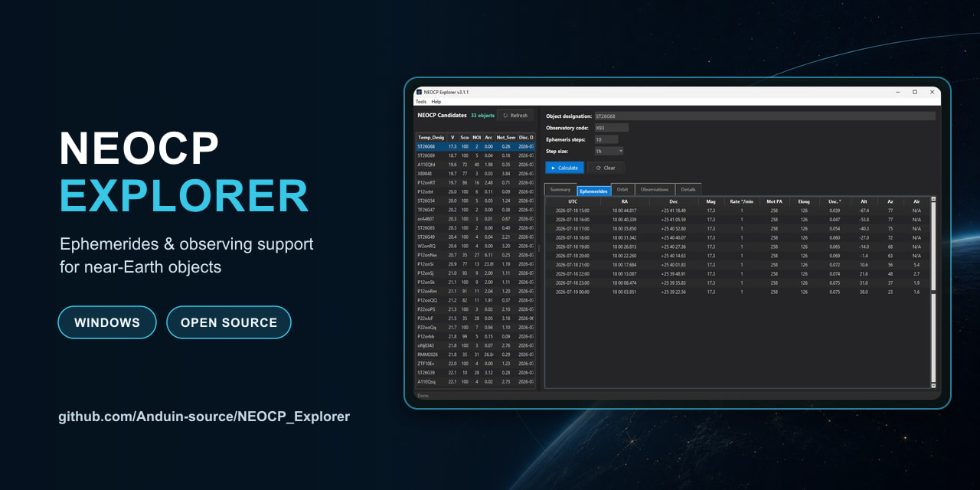This screenshot has height=490, width=980.
Task: Select candidate ST26G54 row
Action: [x=475, y=201]
